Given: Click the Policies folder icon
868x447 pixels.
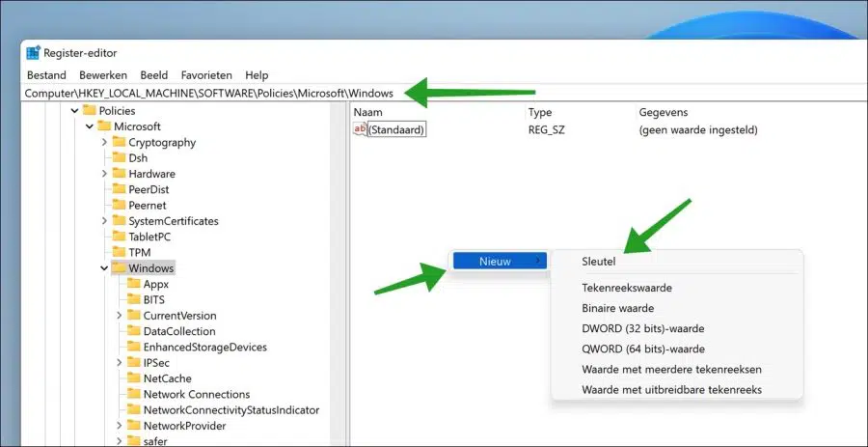Looking at the screenshot, I should pyautogui.click(x=89, y=110).
